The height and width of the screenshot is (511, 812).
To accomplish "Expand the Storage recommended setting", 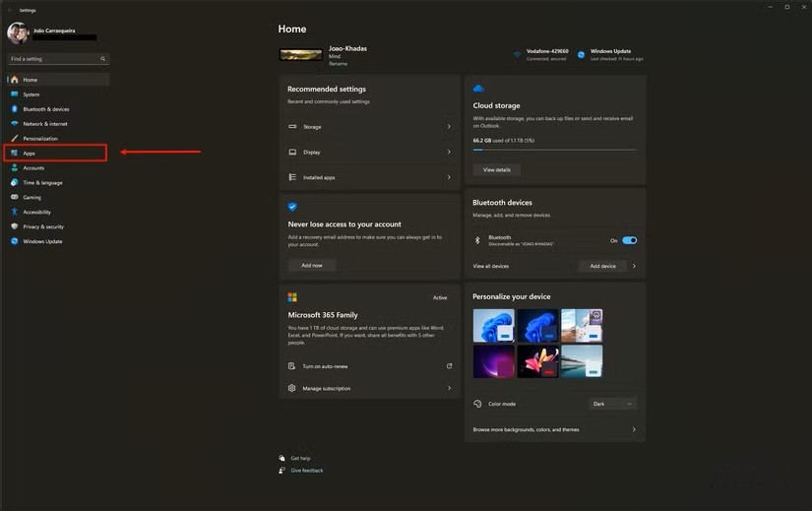I will click(x=369, y=127).
